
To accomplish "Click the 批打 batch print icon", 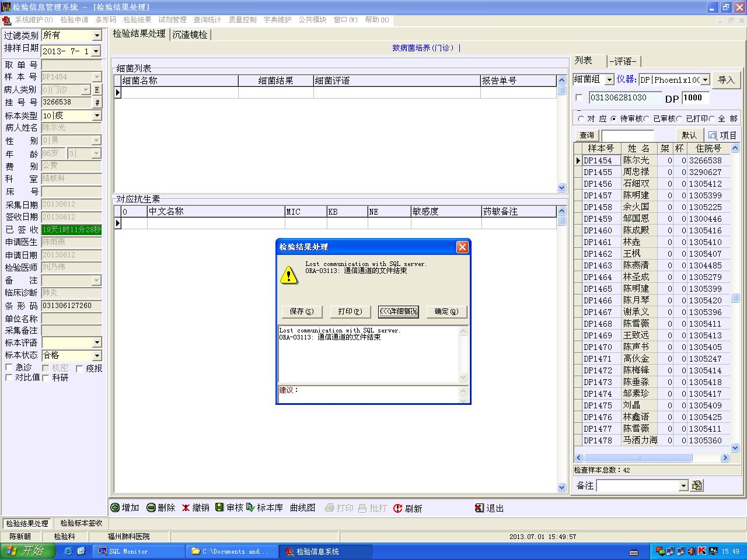I will click(x=362, y=508).
